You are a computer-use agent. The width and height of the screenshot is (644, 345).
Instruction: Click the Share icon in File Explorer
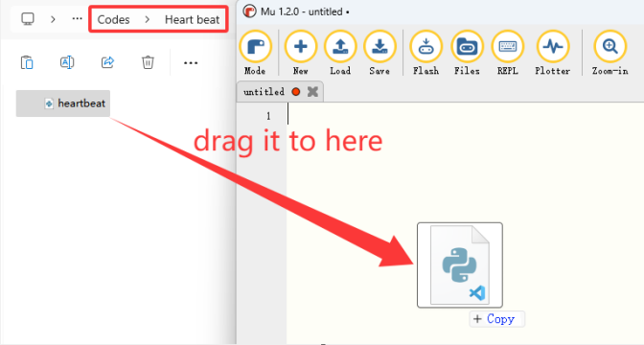(107, 62)
